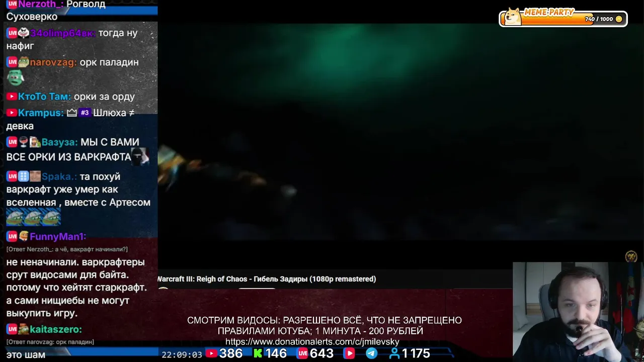Click the crown icon in Krampus's message

pyautogui.click(x=72, y=113)
